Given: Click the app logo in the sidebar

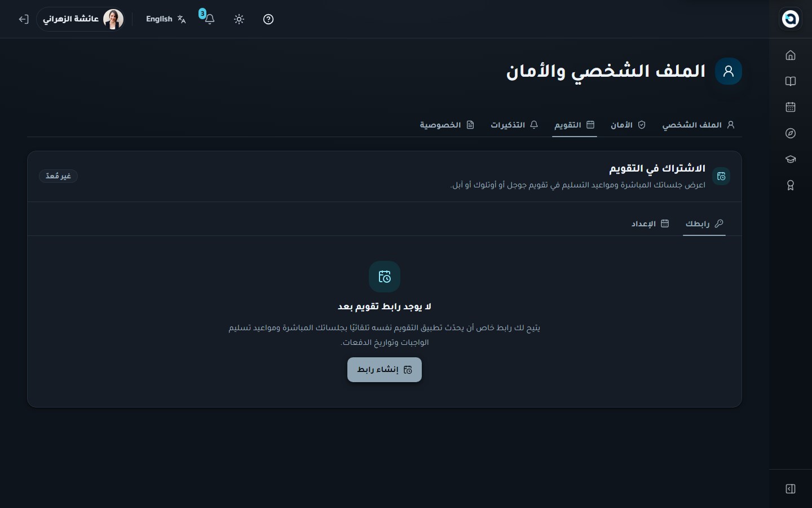Looking at the screenshot, I should click(x=791, y=19).
